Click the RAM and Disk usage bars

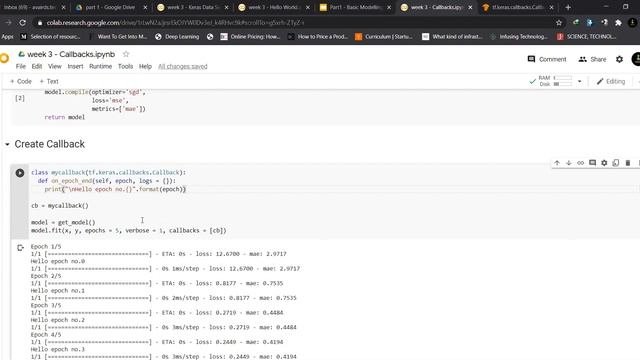click(x=555, y=81)
